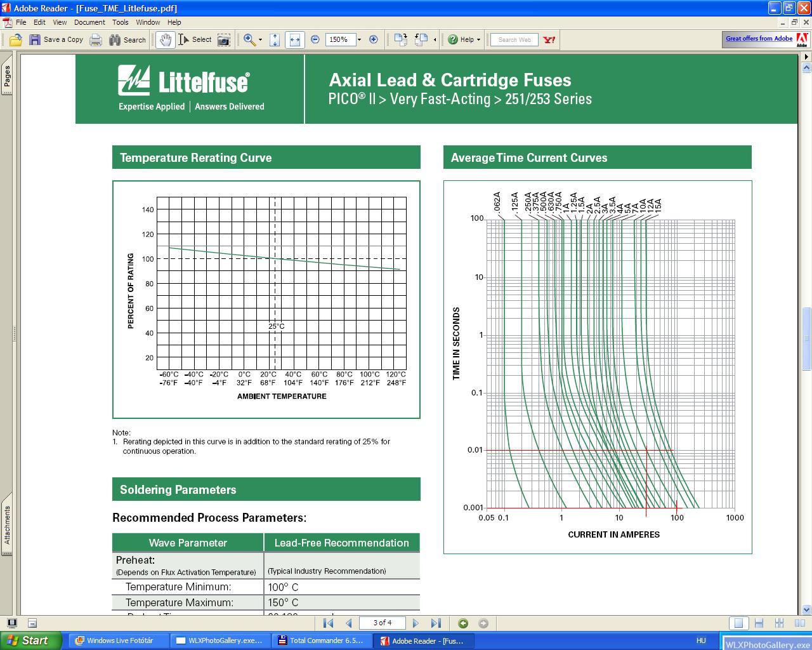Switch to Continuous page layout
This screenshot has height=650, width=812.
pyautogui.click(x=759, y=623)
